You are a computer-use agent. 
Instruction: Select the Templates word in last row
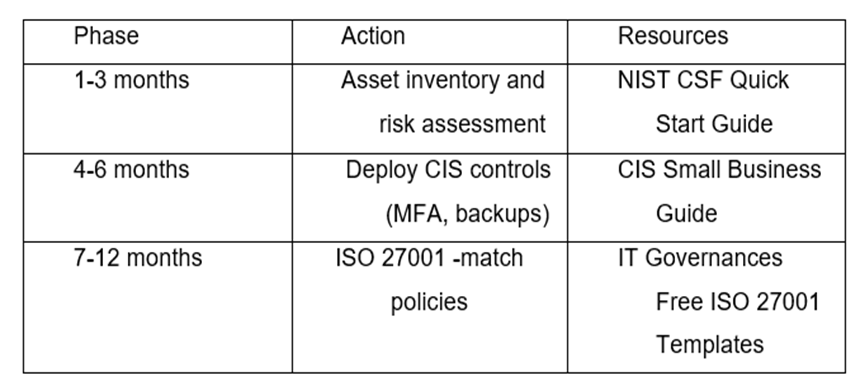tap(710, 345)
